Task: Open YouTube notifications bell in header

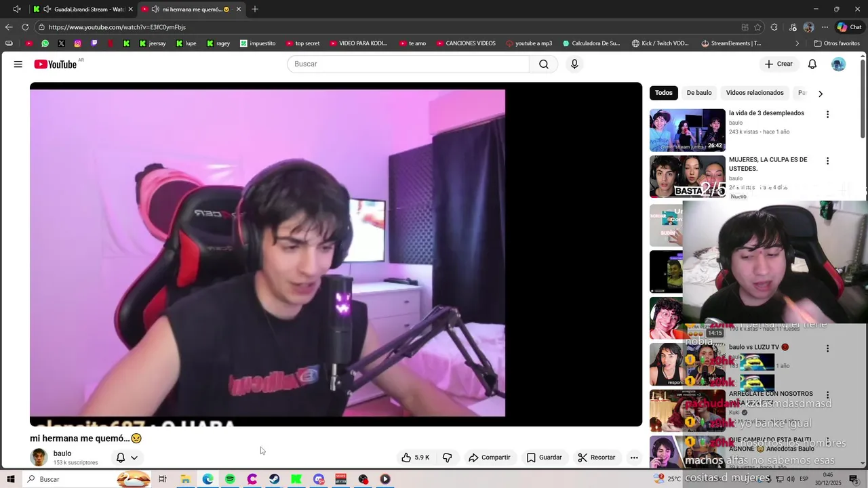Action: pyautogui.click(x=812, y=64)
